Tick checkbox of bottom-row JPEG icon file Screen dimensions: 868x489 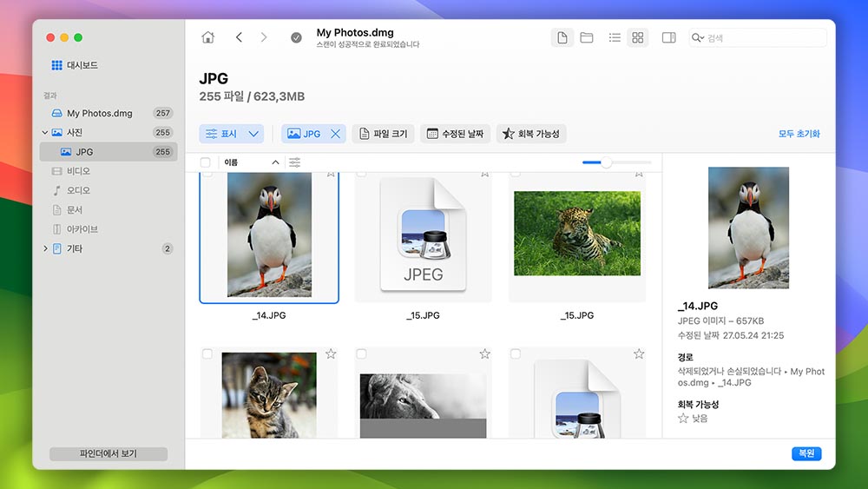point(516,354)
